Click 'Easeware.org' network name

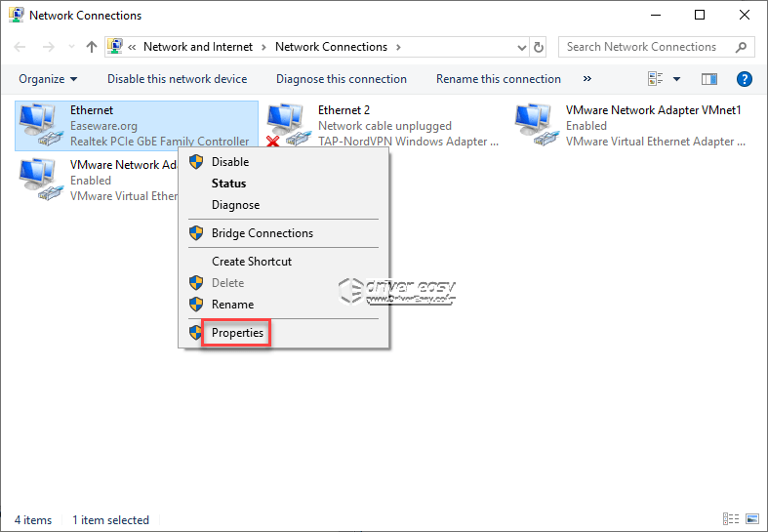(x=103, y=126)
